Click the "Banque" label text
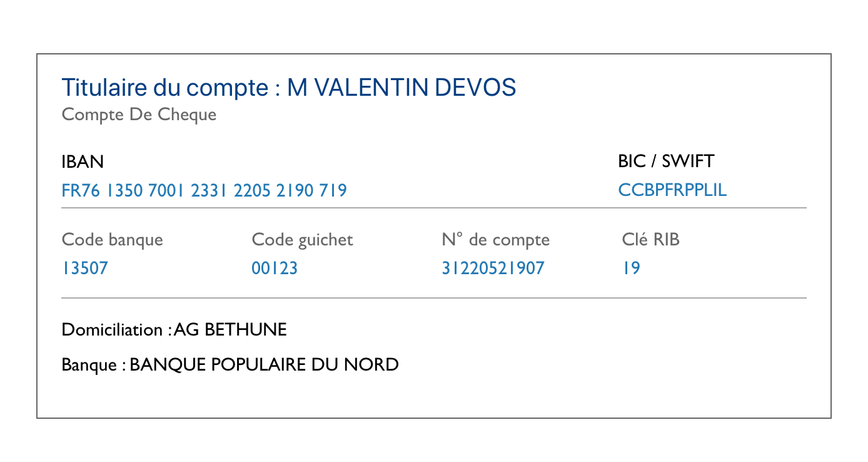 point(89,364)
